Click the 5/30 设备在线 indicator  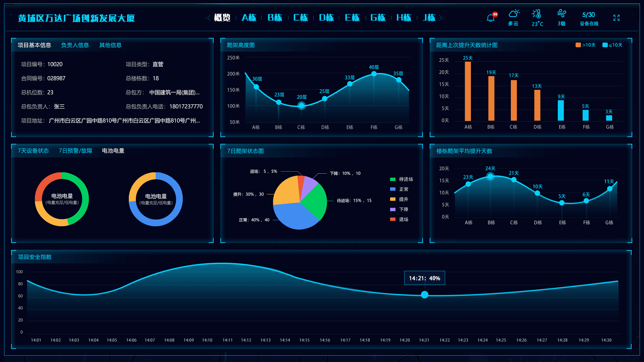click(589, 19)
